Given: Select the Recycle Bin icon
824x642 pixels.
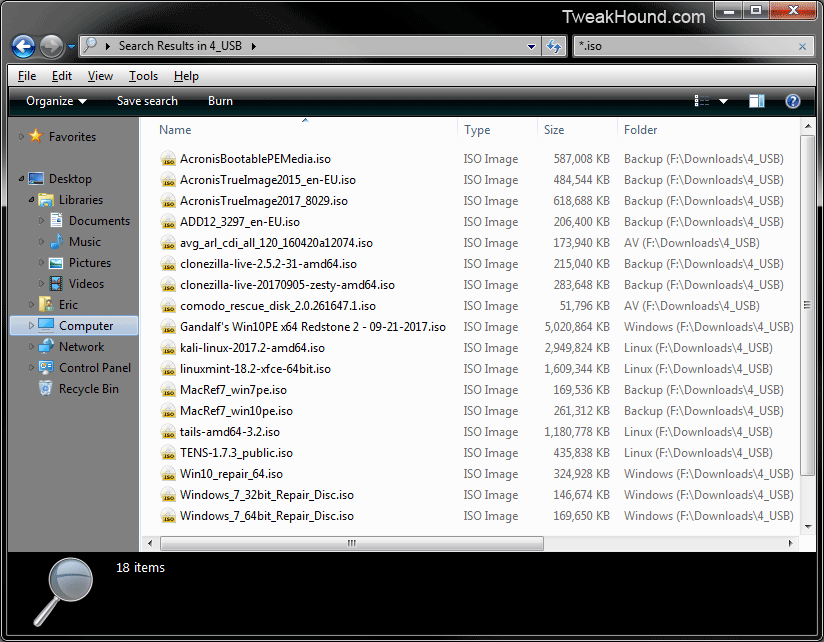Looking at the screenshot, I should 46,388.
